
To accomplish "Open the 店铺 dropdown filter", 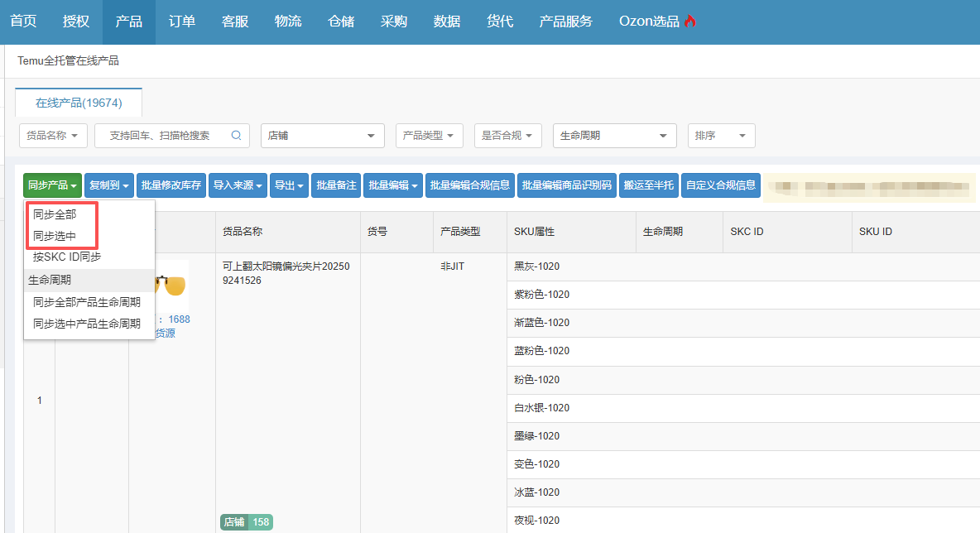I will 322,136.
